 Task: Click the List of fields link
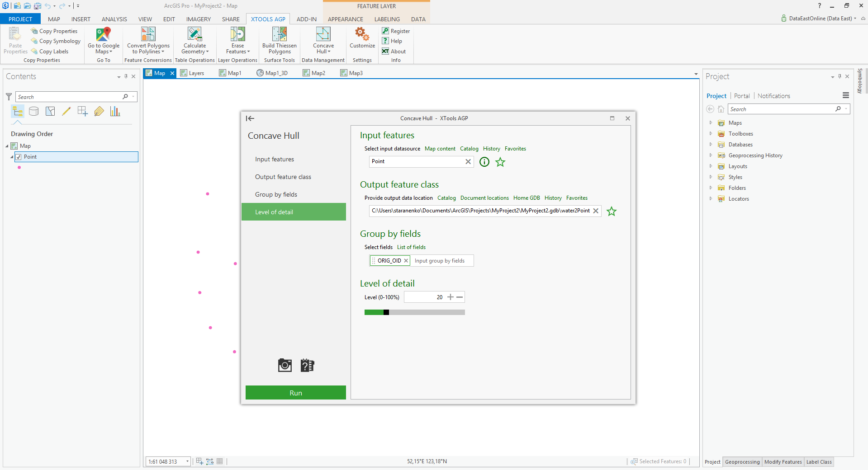coord(411,247)
